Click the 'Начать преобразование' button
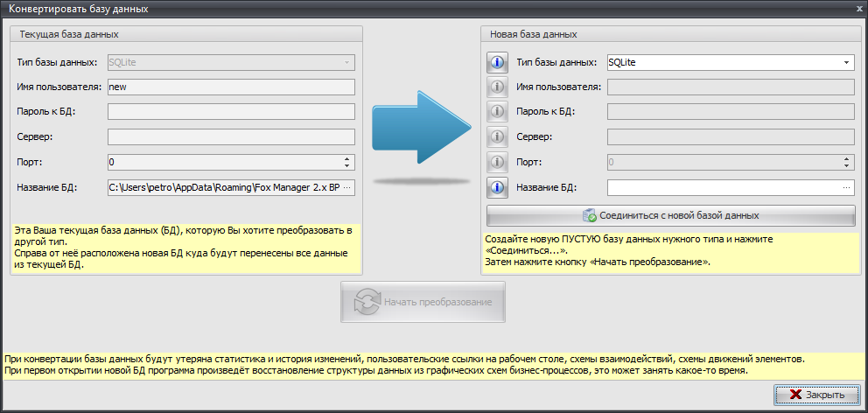This screenshot has width=868, height=413. click(x=423, y=303)
